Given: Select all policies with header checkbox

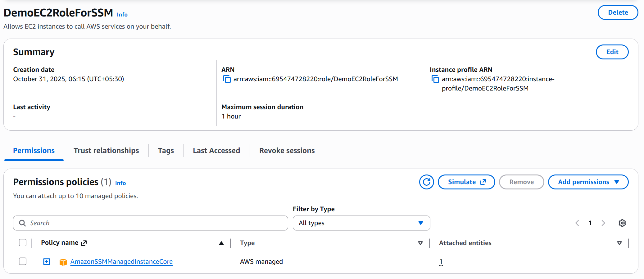Looking at the screenshot, I should (23, 243).
